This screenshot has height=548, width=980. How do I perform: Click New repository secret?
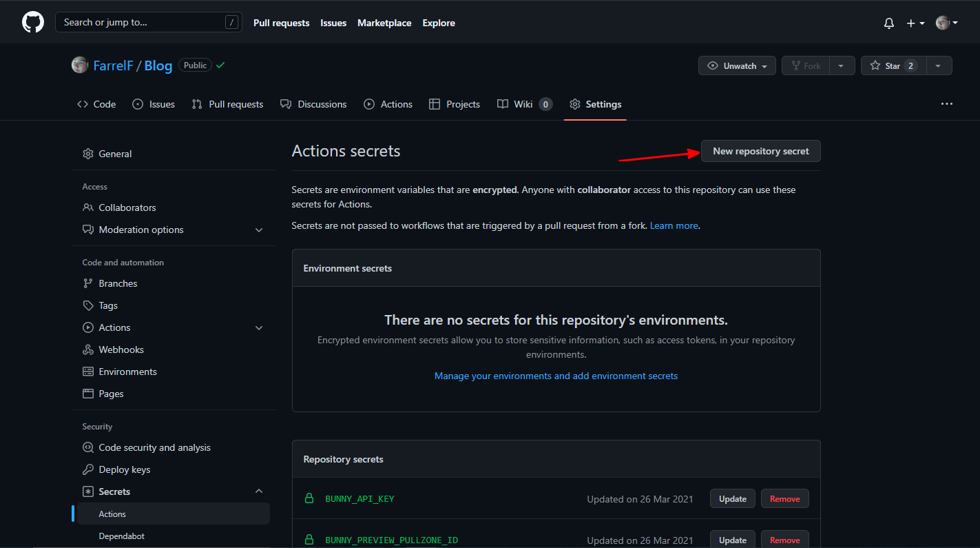tap(761, 151)
